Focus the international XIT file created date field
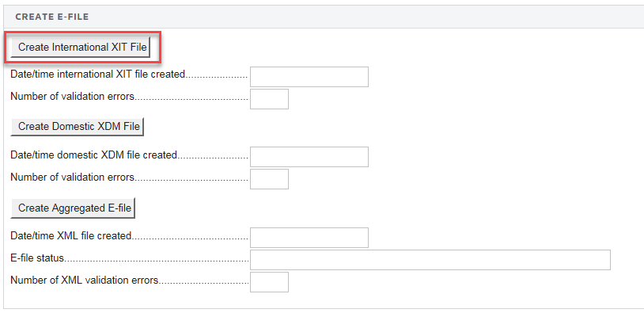644x313 pixels. coord(309,77)
